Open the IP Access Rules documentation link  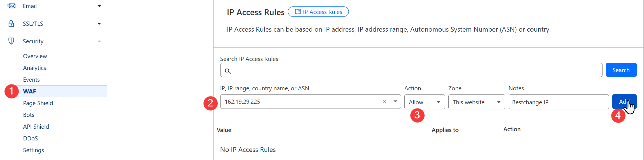tap(318, 12)
